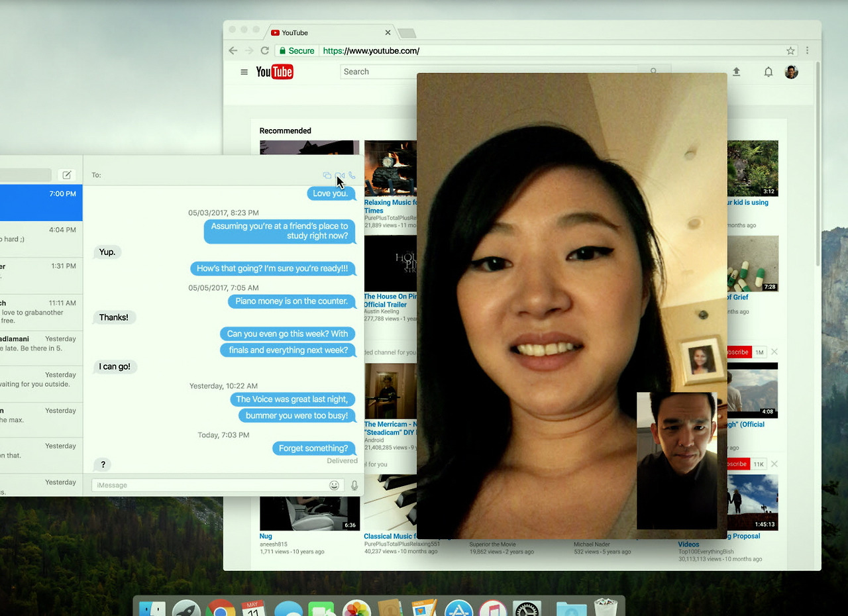
Task: Click the "Thanks!" reply bubble
Action: click(114, 317)
